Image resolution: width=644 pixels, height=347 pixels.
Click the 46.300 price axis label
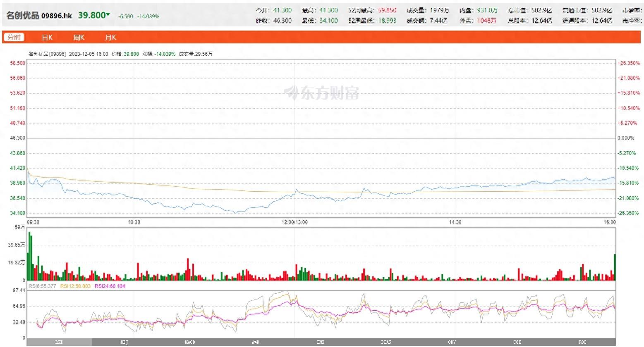18,138
